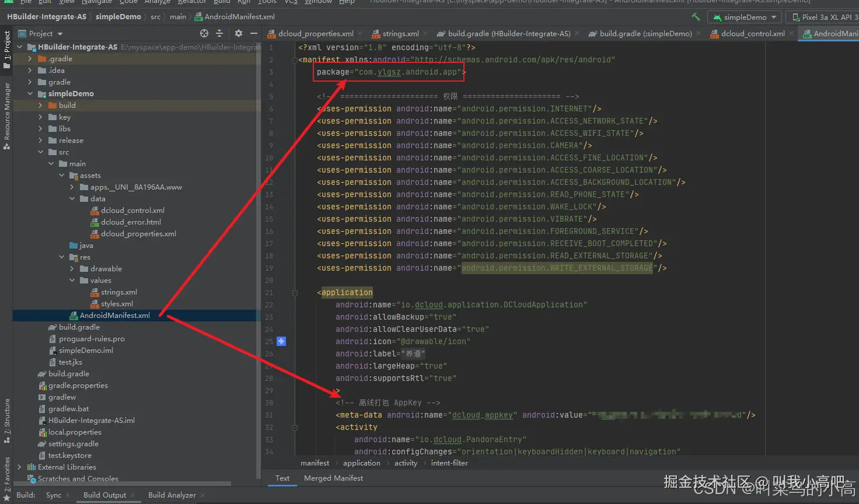Open the Sync build tab

point(54,495)
